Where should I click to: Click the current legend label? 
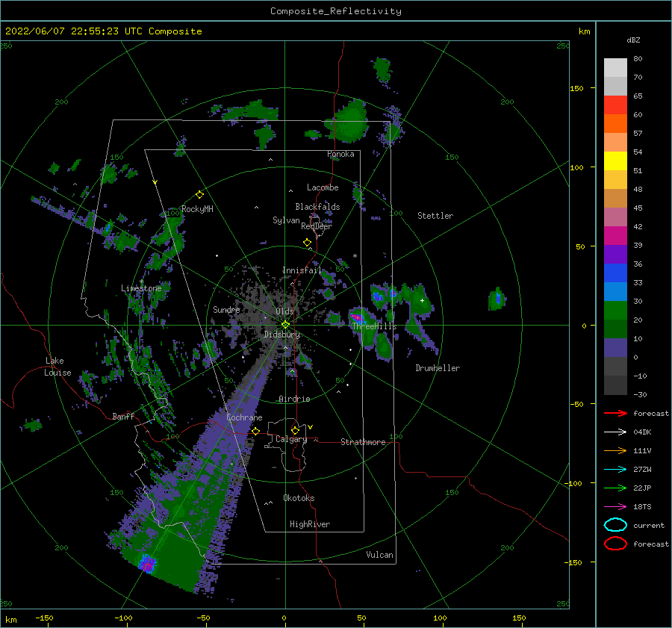coord(649,525)
